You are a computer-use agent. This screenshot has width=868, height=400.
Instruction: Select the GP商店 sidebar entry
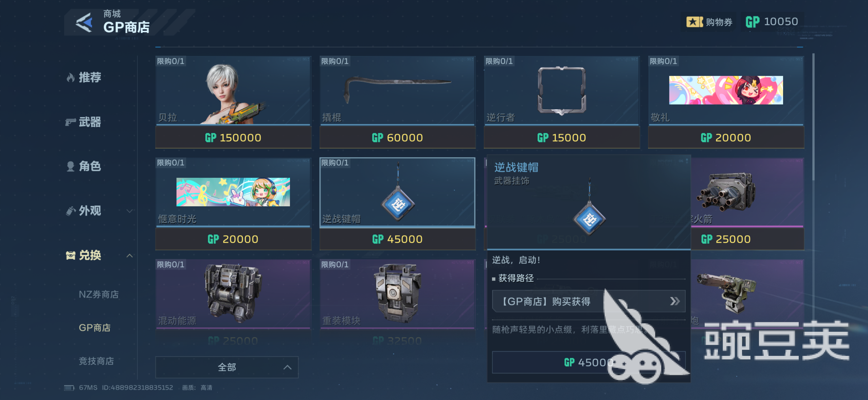(95, 328)
